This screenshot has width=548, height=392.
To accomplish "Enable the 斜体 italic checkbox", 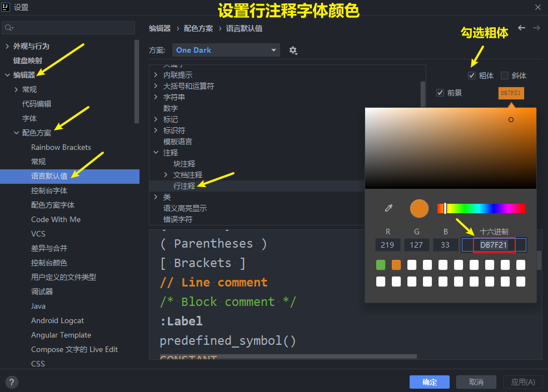I will click(x=505, y=76).
